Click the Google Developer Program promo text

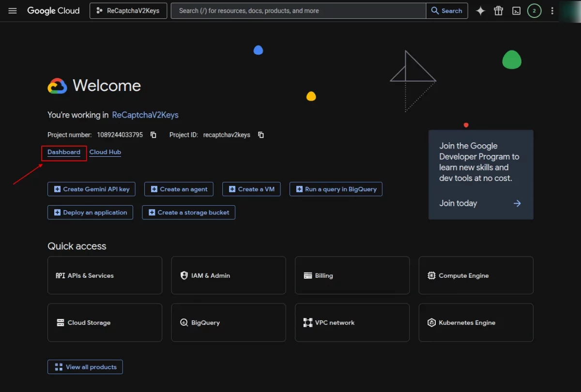[x=479, y=162]
